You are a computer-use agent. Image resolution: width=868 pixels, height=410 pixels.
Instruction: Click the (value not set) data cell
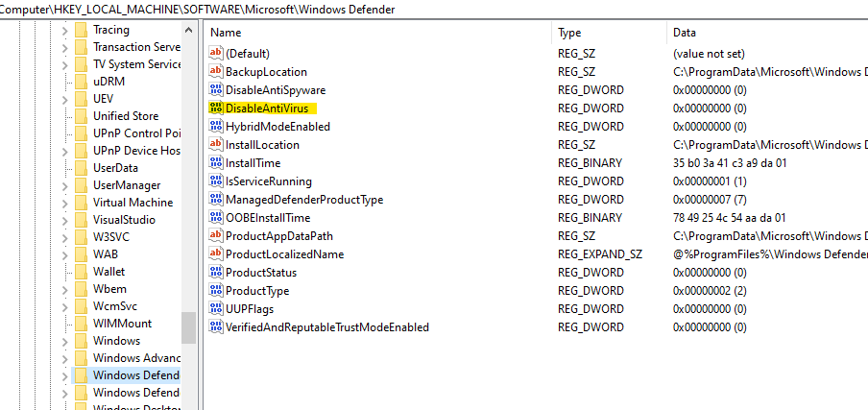(x=710, y=53)
